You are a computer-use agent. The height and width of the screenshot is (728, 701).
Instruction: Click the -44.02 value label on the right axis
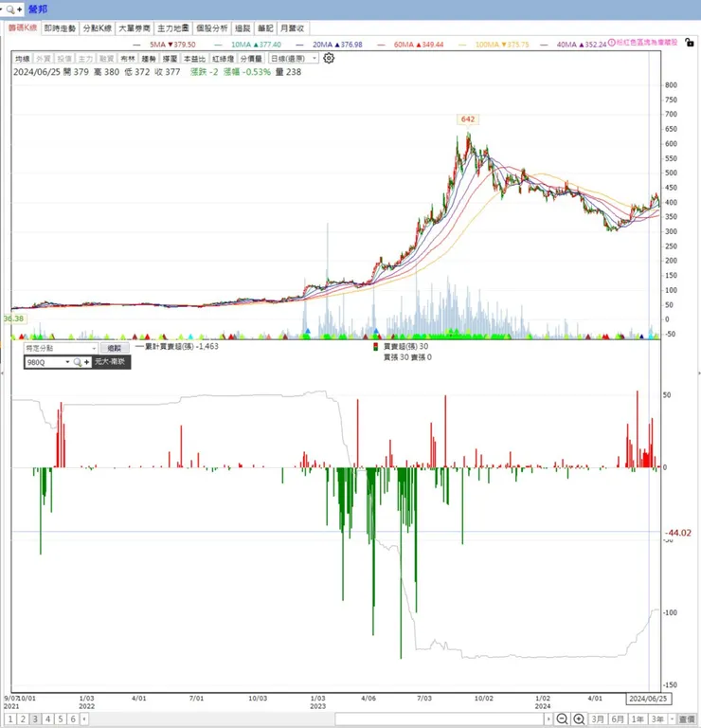(678, 533)
